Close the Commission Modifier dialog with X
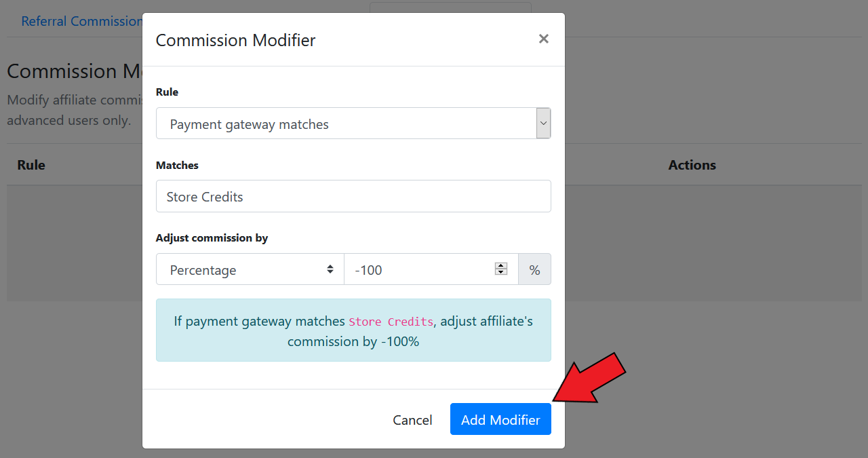 [x=543, y=39]
